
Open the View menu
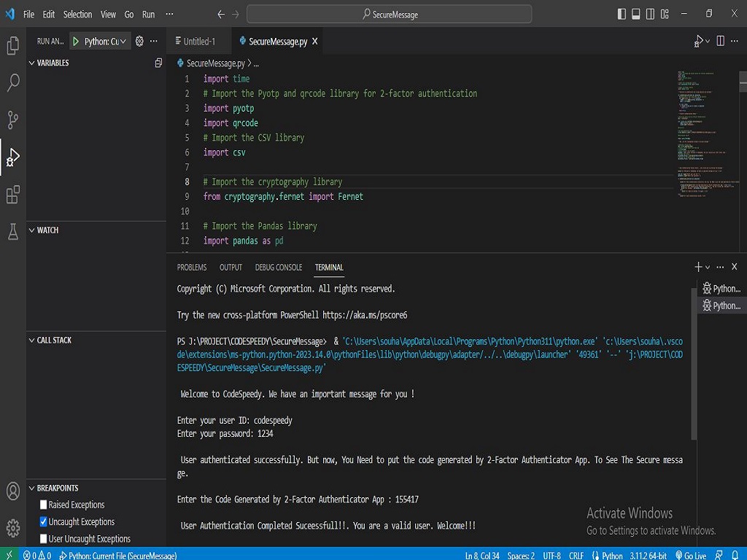click(108, 15)
